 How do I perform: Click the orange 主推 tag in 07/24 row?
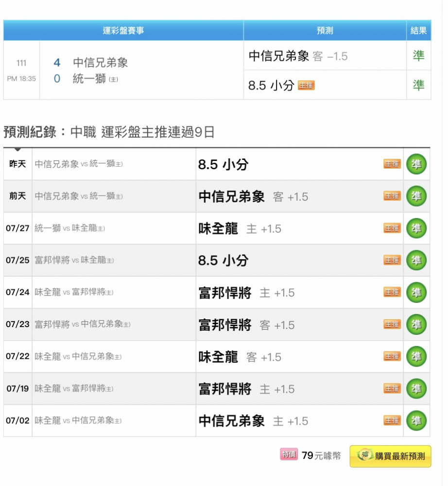(392, 292)
